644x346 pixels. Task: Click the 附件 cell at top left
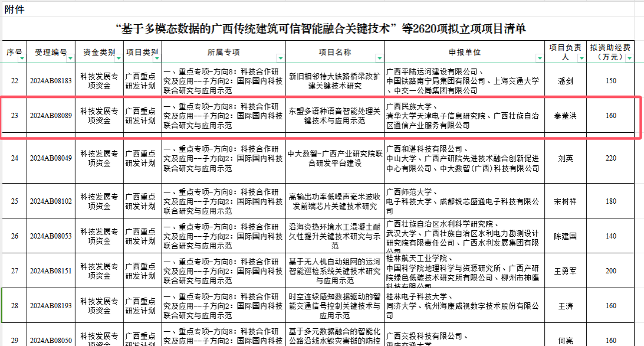(15, 10)
